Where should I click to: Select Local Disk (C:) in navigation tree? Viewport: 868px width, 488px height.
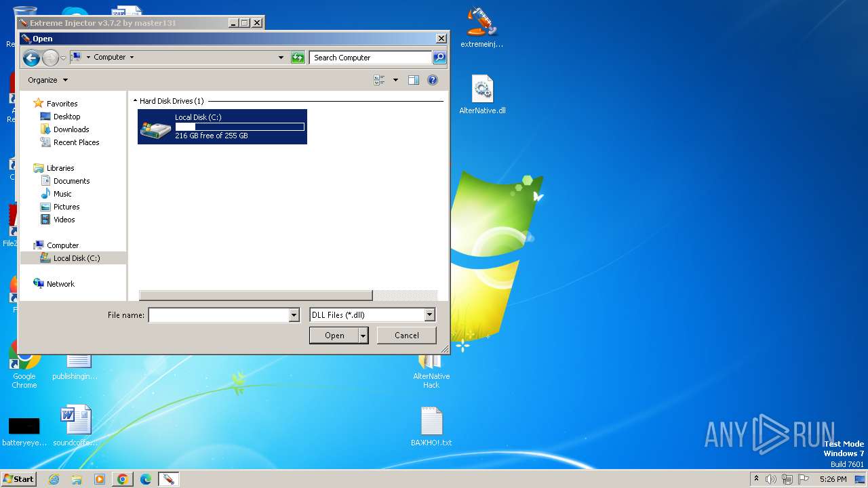[73, 258]
